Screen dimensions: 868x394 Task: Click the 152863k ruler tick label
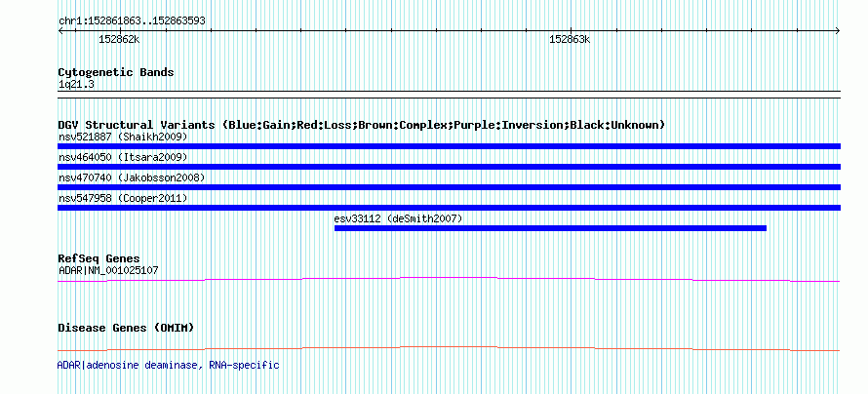570,39
